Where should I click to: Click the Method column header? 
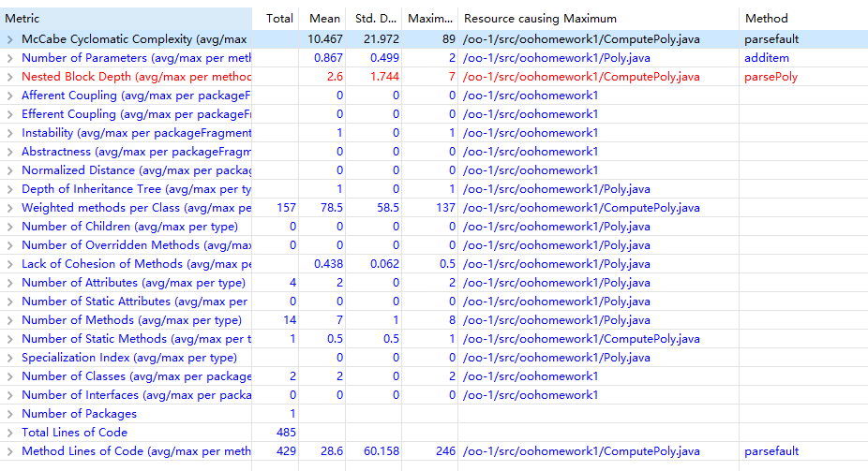(x=766, y=18)
